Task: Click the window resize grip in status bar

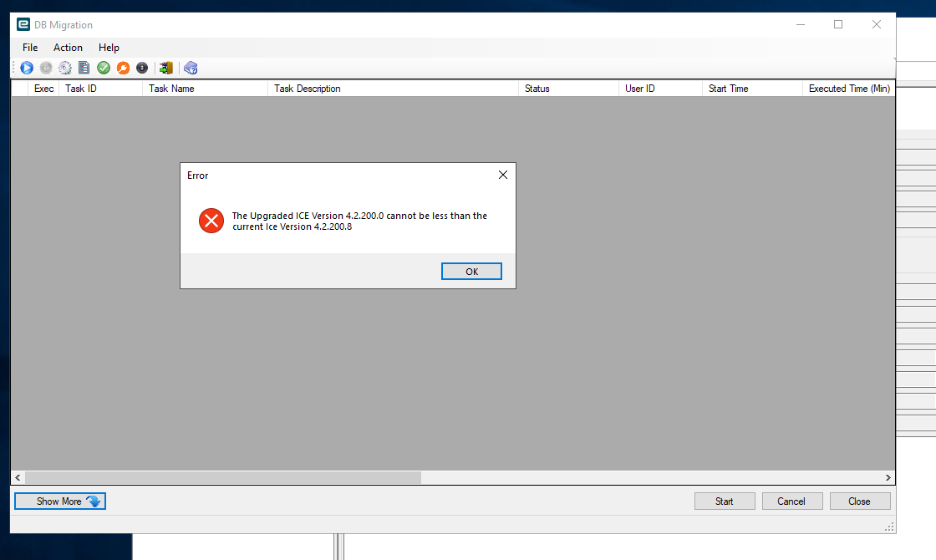Action: click(x=889, y=527)
